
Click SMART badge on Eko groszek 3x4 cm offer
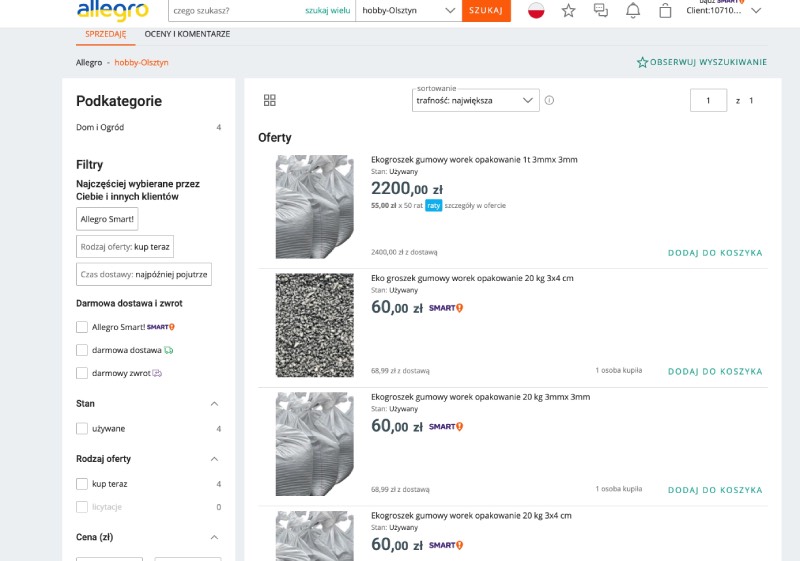pyautogui.click(x=446, y=308)
